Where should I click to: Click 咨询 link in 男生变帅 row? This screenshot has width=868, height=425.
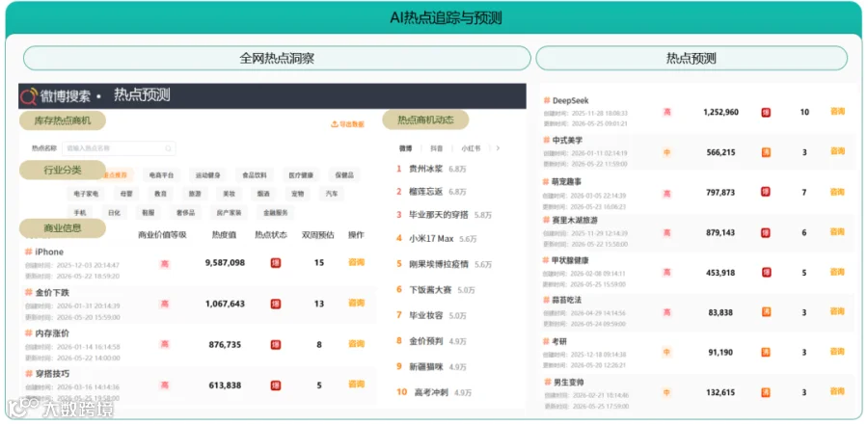[837, 391]
